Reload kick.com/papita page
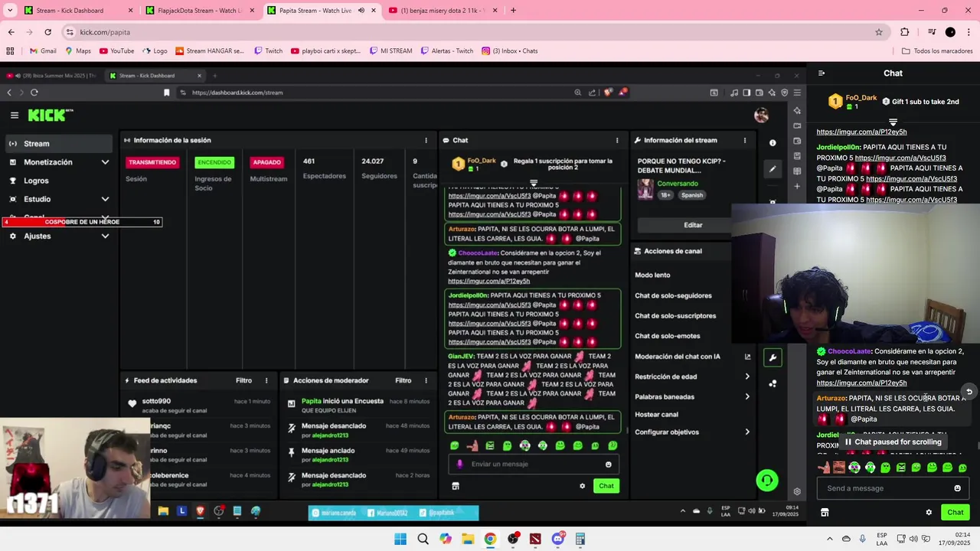 point(47,32)
